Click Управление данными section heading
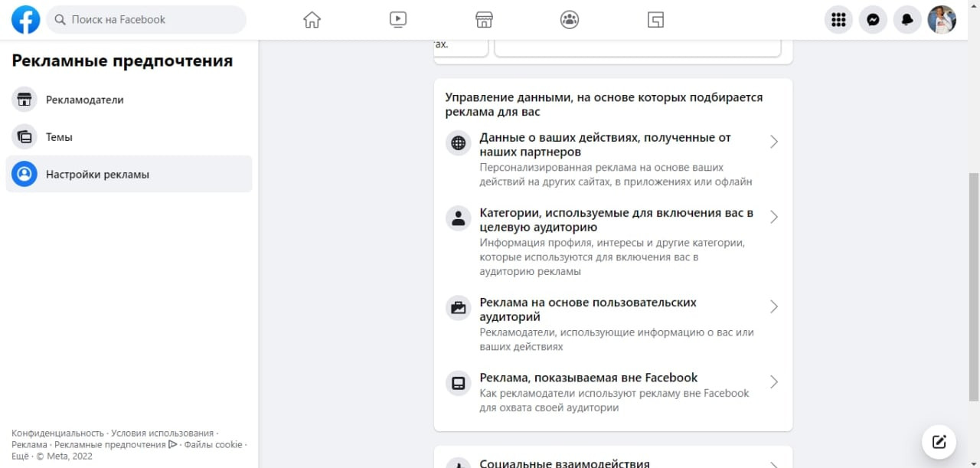This screenshot has width=980, height=468. 604,105
